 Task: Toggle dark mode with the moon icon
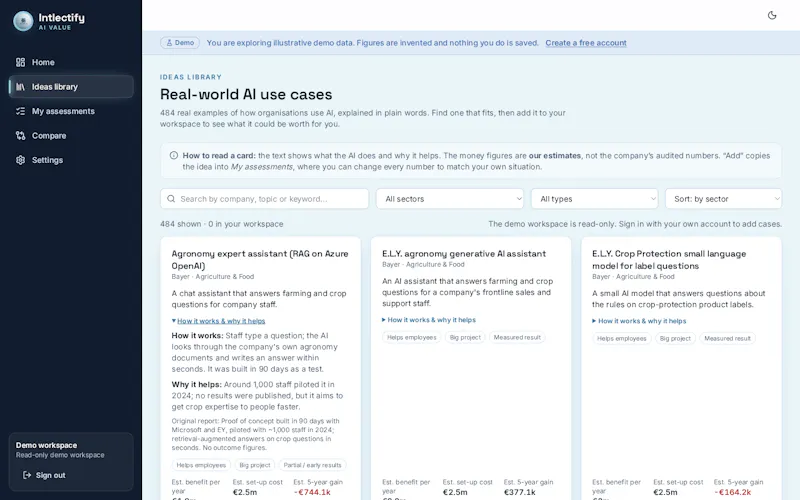pyautogui.click(x=772, y=15)
